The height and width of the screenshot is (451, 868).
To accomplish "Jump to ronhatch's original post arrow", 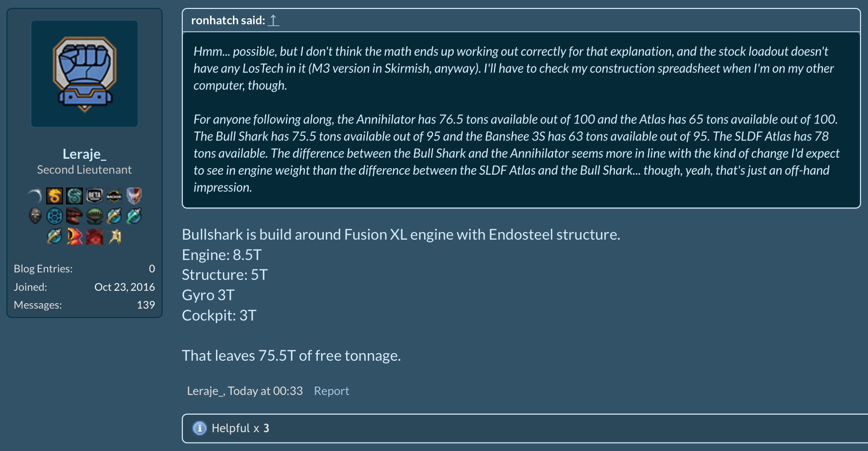I will [x=274, y=20].
